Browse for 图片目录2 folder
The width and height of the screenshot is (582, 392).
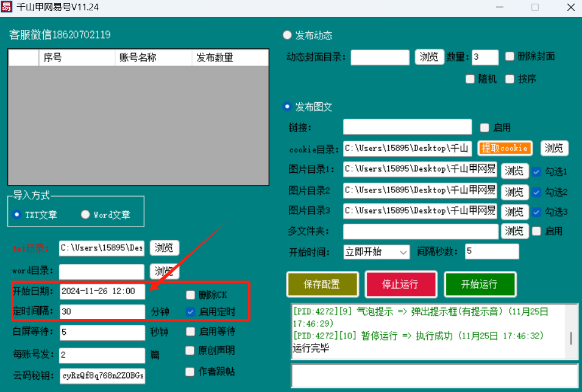514,192
